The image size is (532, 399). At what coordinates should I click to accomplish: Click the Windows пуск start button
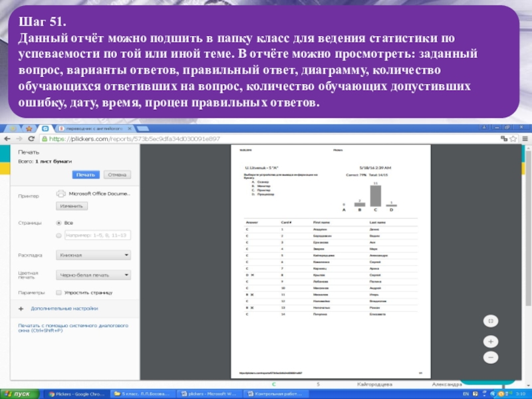19,394
